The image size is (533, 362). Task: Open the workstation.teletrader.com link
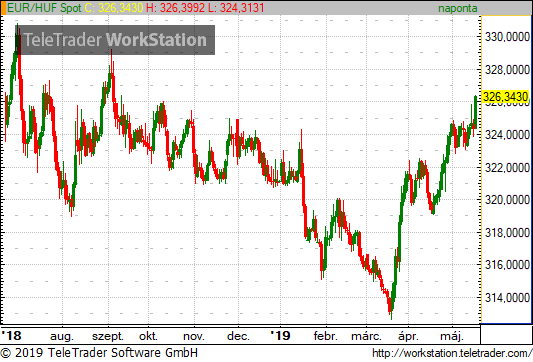point(452,353)
